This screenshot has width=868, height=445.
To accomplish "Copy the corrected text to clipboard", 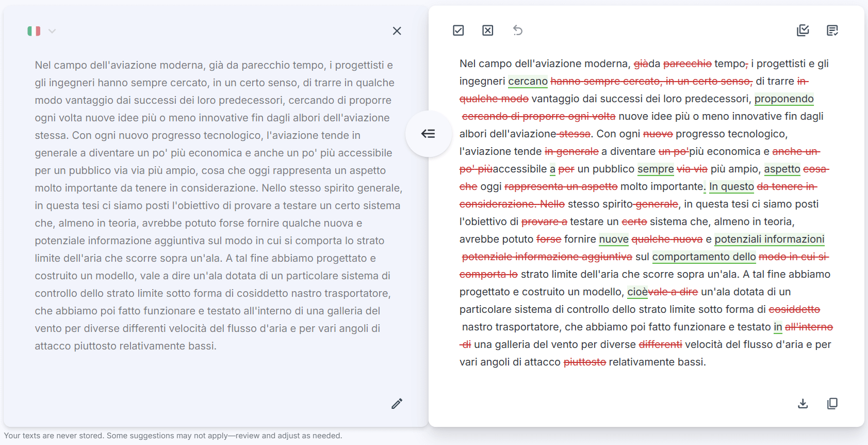I will 832,404.
